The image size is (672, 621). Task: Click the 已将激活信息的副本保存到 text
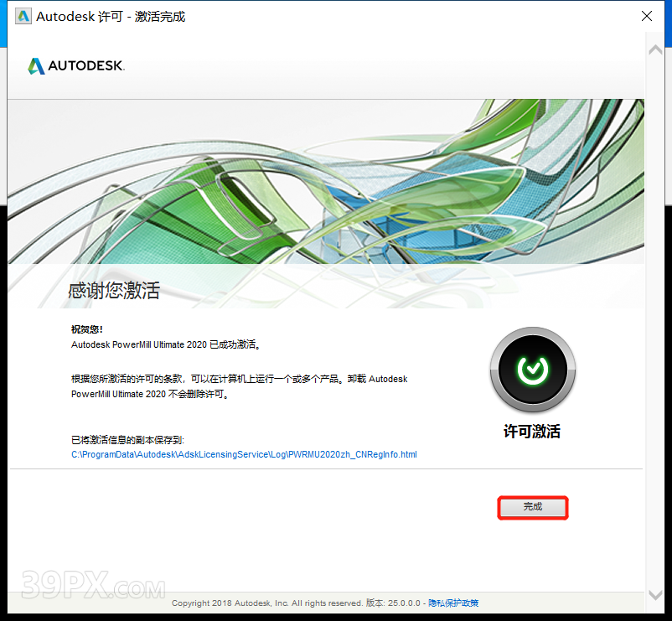coord(127,440)
